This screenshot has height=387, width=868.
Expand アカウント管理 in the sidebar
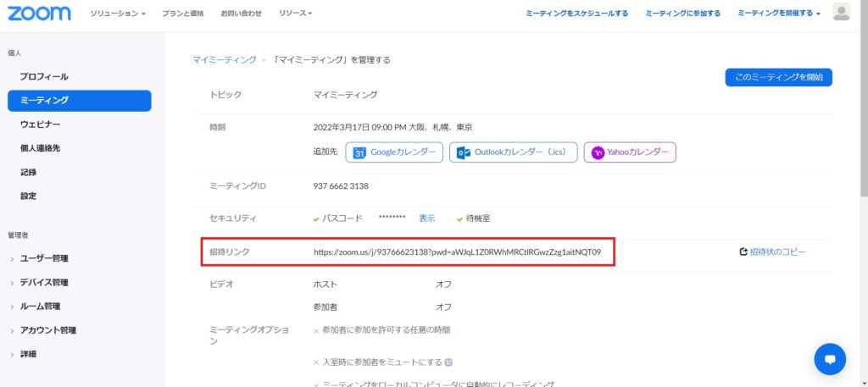pyautogui.click(x=48, y=330)
